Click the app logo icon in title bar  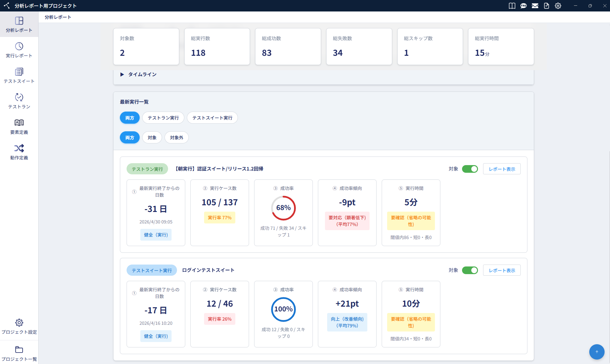pyautogui.click(x=7, y=6)
